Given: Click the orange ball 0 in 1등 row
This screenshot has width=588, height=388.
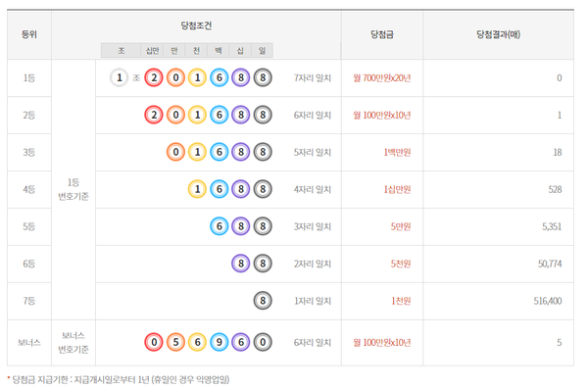Looking at the screenshot, I should (175, 78).
